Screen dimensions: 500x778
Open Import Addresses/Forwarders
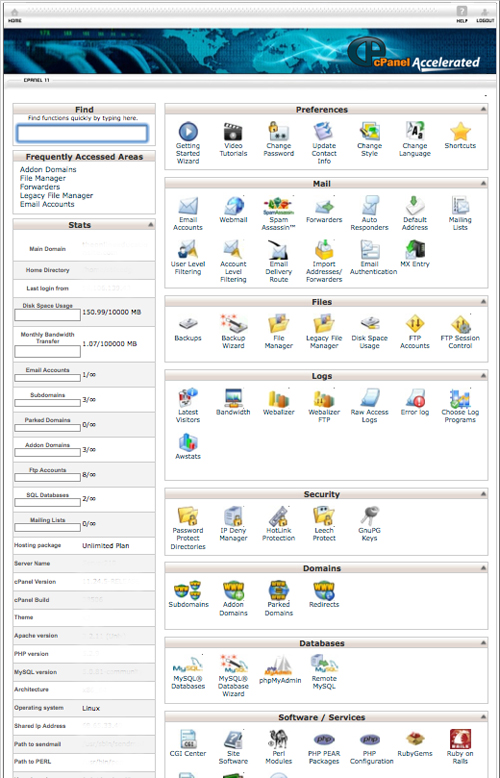click(x=324, y=250)
